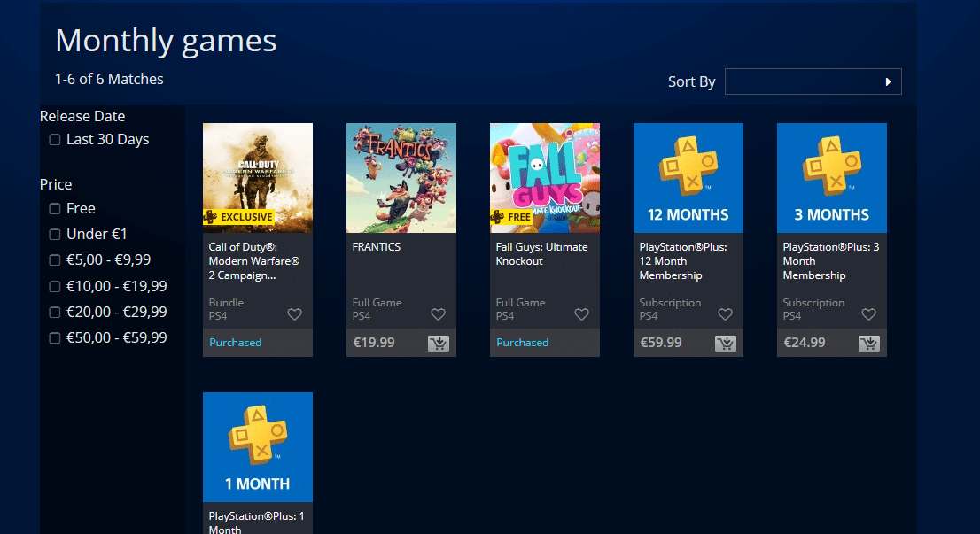Viewport: 980px width, 534px height.
Task: Open Call of Duty Modern Warfare 2 title link
Action: pos(254,261)
